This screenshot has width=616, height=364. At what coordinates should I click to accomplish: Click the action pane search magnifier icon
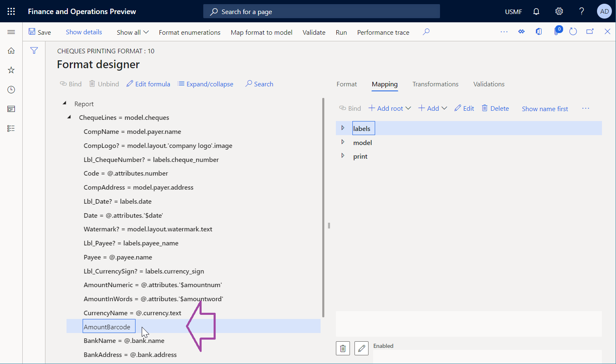tap(426, 32)
